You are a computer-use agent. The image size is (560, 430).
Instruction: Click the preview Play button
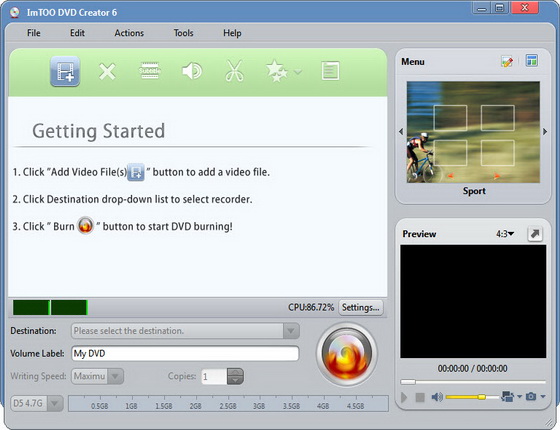[404, 397]
